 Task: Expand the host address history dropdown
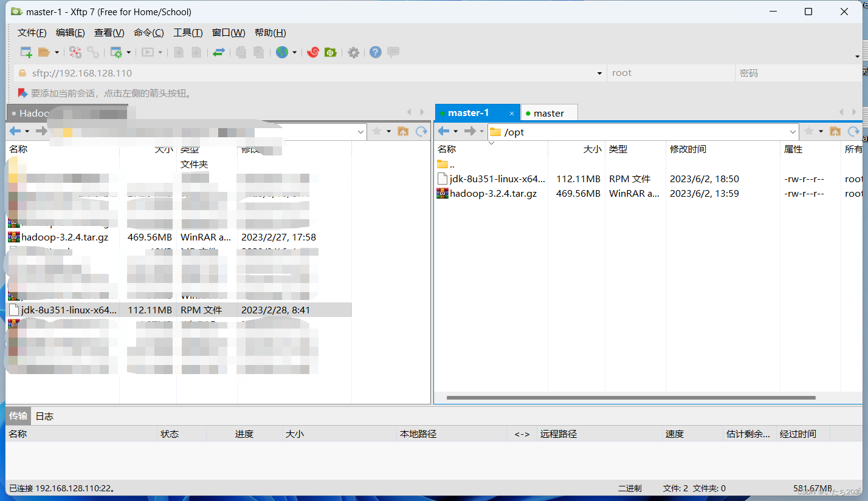pos(599,73)
